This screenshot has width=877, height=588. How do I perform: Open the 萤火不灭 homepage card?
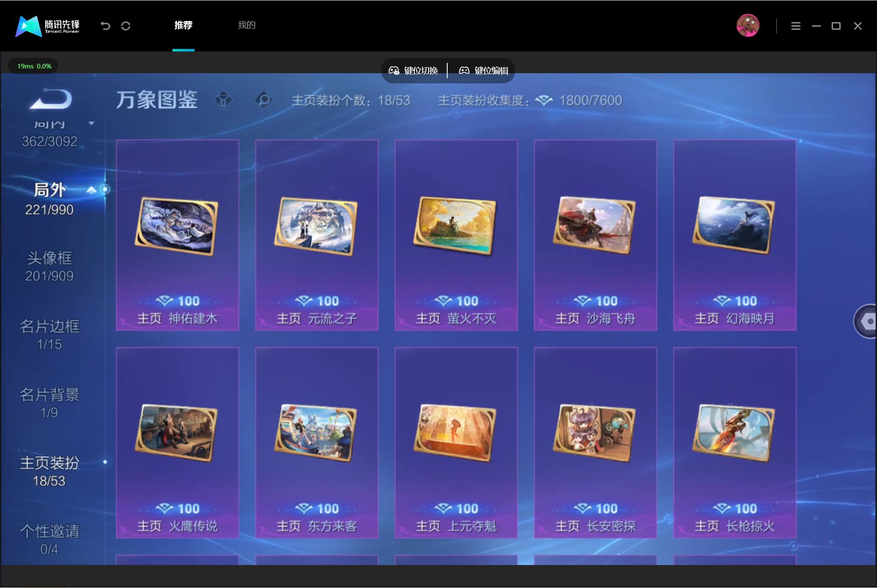[x=456, y=235]
